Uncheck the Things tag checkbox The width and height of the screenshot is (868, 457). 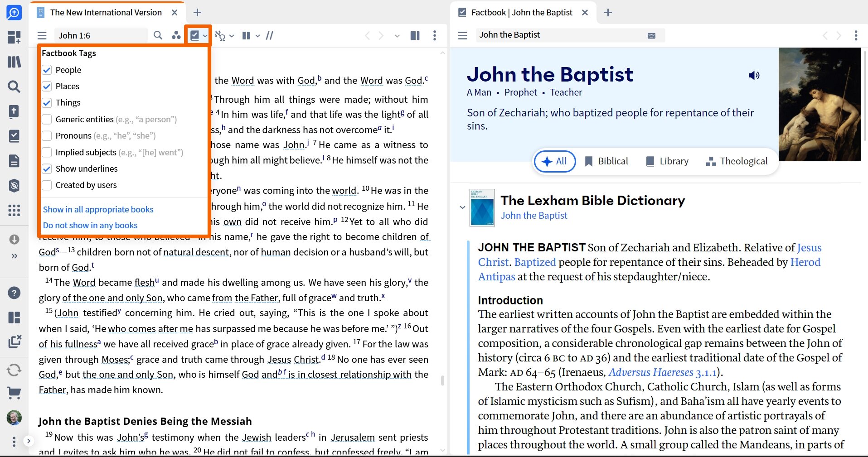click(47, 103)
